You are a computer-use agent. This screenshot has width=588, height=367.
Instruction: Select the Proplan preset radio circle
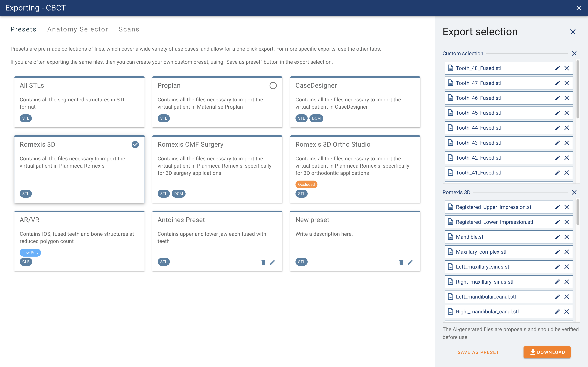(273, 85)
